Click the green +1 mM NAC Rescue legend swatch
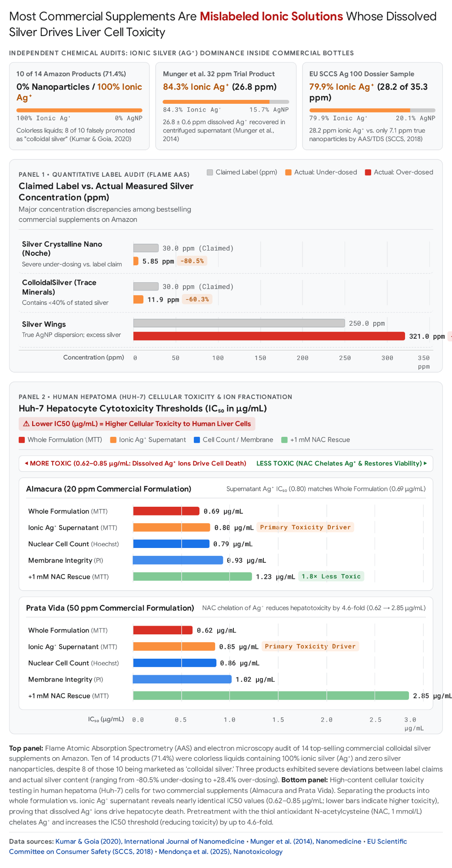The height and width of the screenshot is (868, 452). point(285,440)
